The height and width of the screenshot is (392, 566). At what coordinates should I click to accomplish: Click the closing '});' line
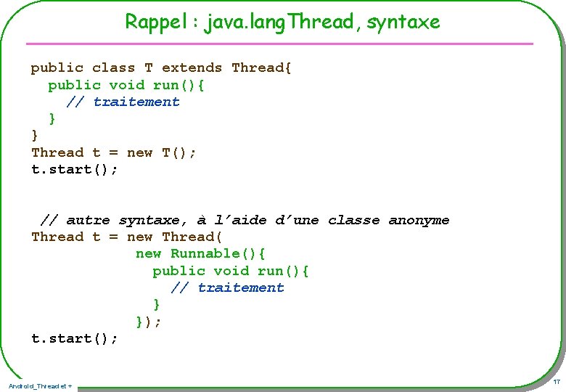coord(148,322)
